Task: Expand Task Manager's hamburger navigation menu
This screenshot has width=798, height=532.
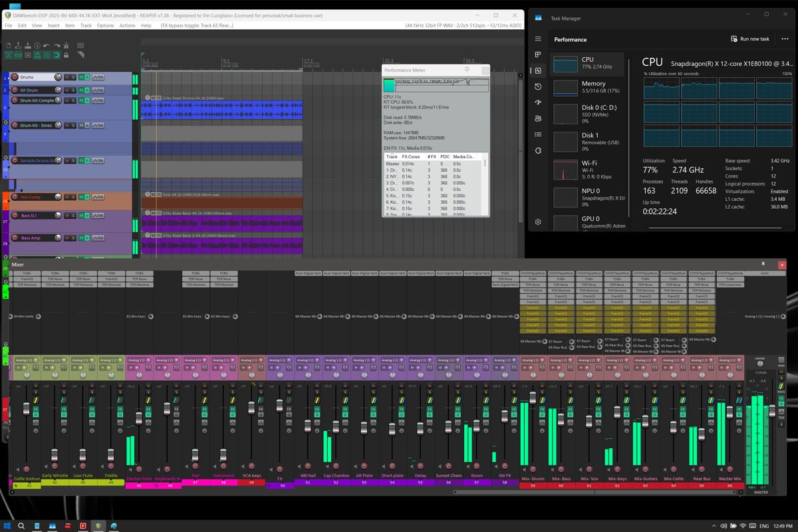Action: click(538, 39)
